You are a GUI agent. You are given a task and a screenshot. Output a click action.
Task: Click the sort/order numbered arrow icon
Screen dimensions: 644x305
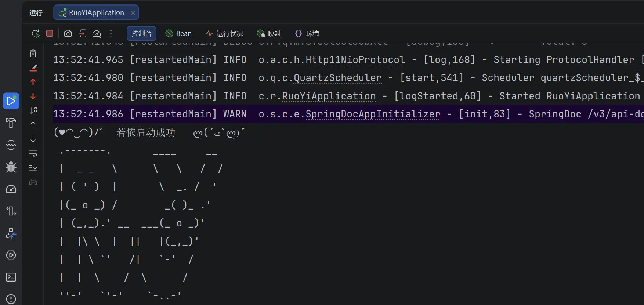pyautogui.click(x=33, y=110)
